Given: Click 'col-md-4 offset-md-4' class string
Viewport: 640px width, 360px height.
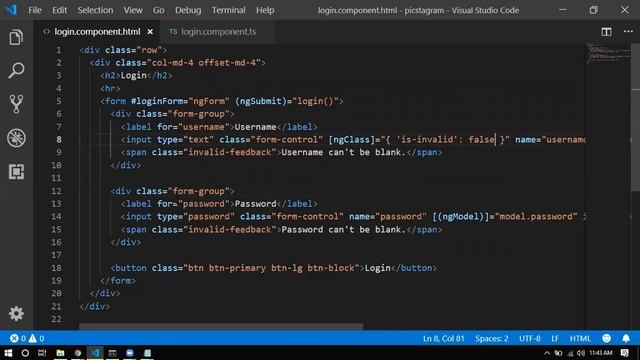Looking at the screenshot, I should pyautogui.click(x=206, y=63).
